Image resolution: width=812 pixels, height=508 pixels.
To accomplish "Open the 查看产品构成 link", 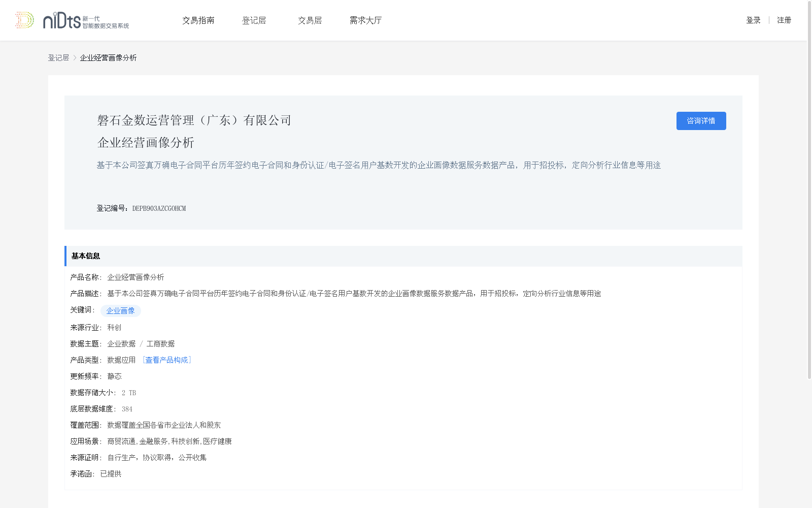I will tap(166, 360).
